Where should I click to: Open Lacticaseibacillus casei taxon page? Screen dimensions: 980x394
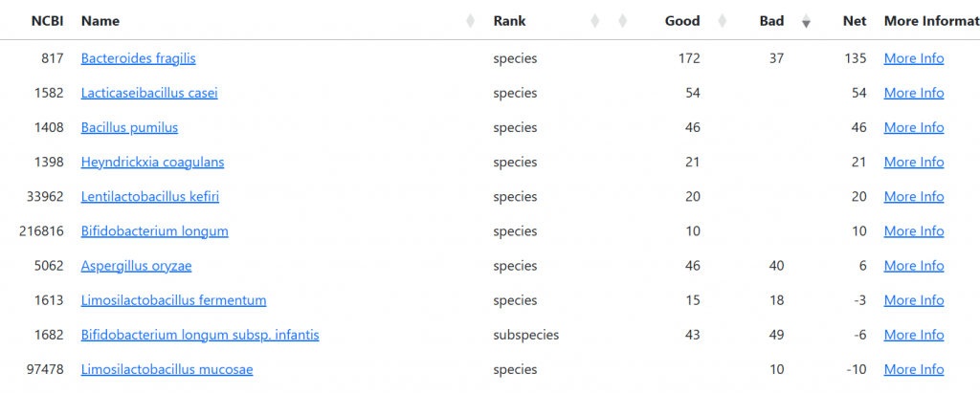(x=149, y=93)
